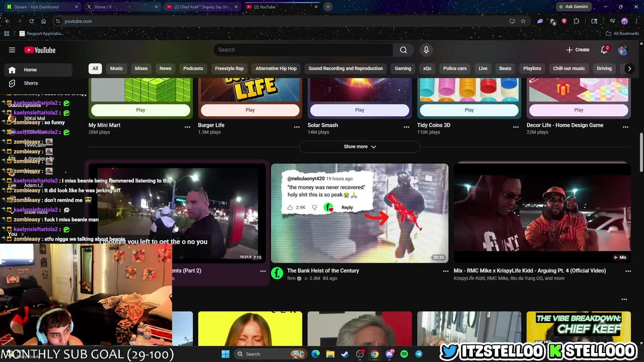Click the search magnifier button
Image resolution: width=644 pixels, height=362 pixels.
click(x=404, y=50)
